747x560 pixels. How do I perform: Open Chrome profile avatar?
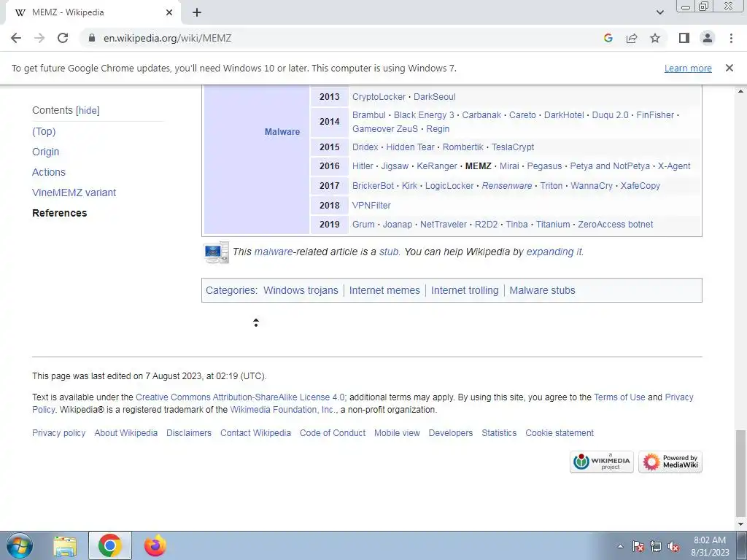708,38
